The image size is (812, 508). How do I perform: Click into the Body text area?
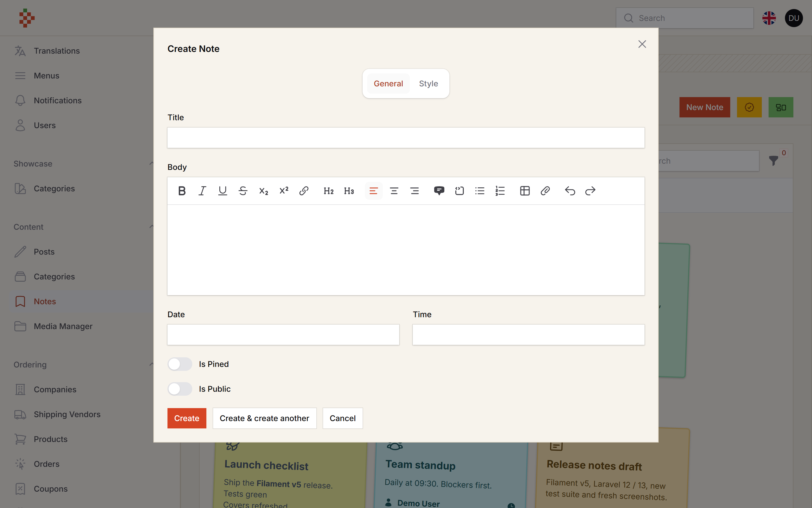(x=406, y=250)
